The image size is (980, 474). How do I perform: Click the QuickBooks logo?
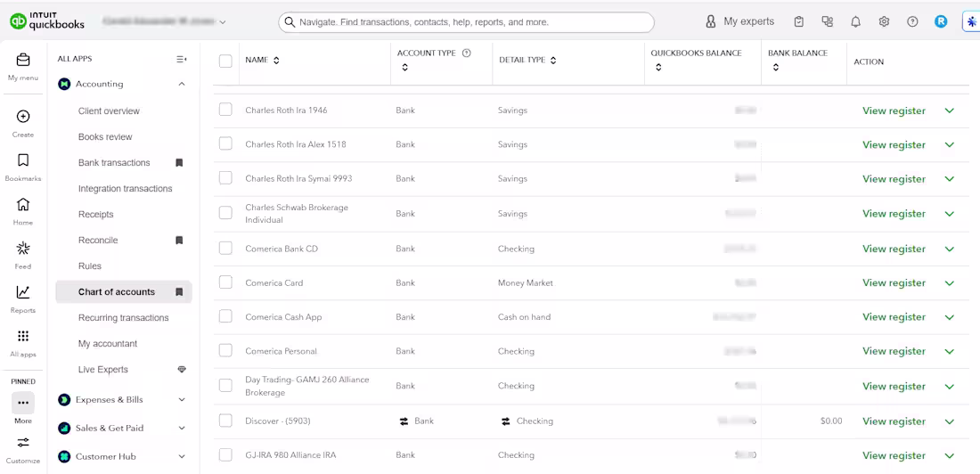(47, 21)
